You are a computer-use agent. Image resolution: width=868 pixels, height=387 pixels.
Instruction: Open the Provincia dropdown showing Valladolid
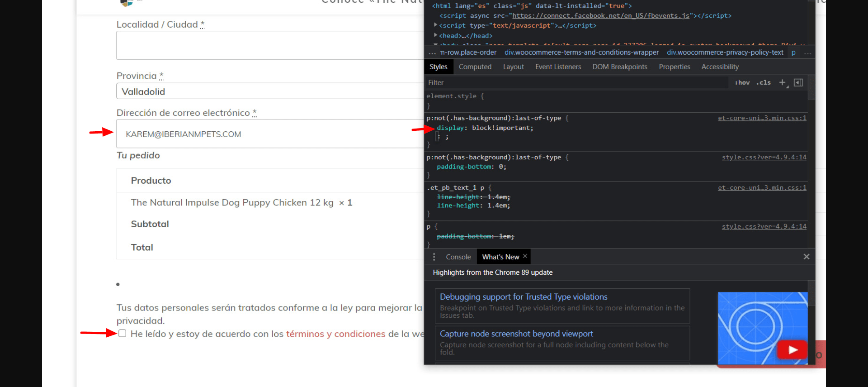click(x=270, y=91)
